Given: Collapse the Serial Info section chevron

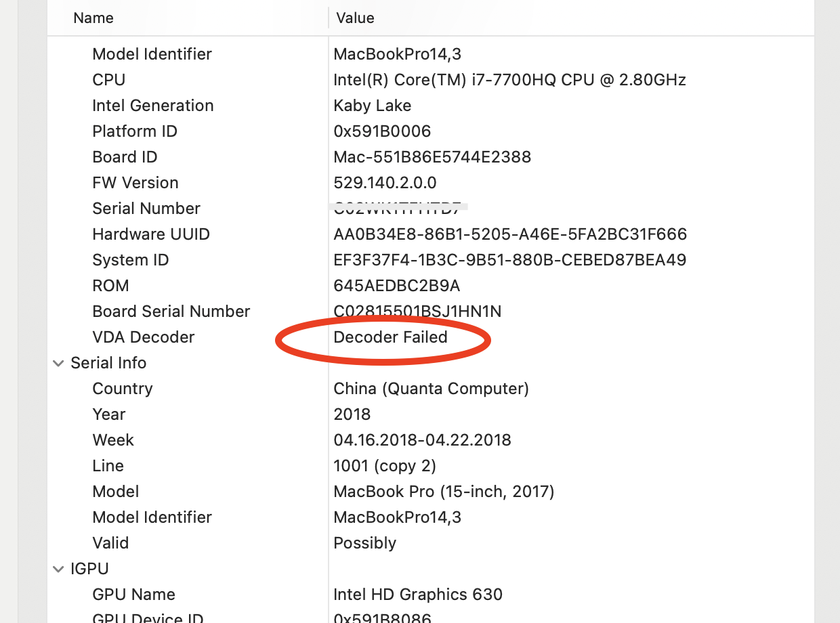Looking at the screenshot, I should [x=58, y=363].
